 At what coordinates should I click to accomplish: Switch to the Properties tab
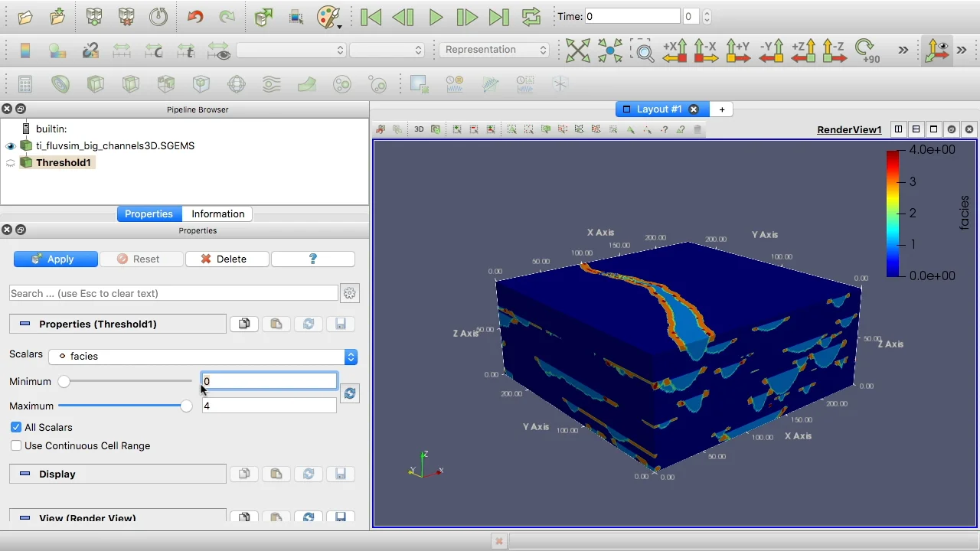[x=149, y=214]
